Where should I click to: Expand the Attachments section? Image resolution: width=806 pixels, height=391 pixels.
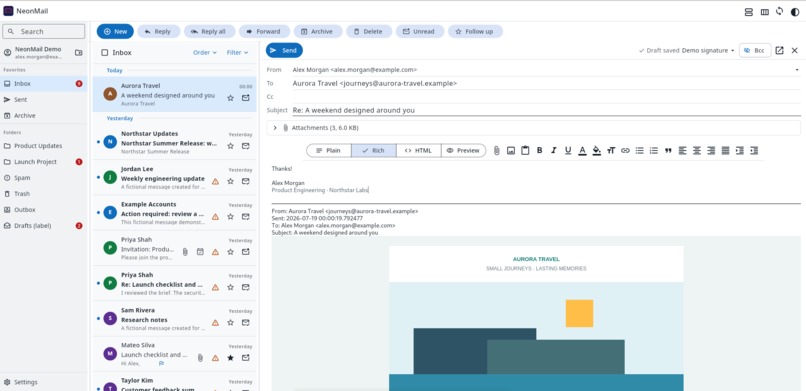[275, 127]
